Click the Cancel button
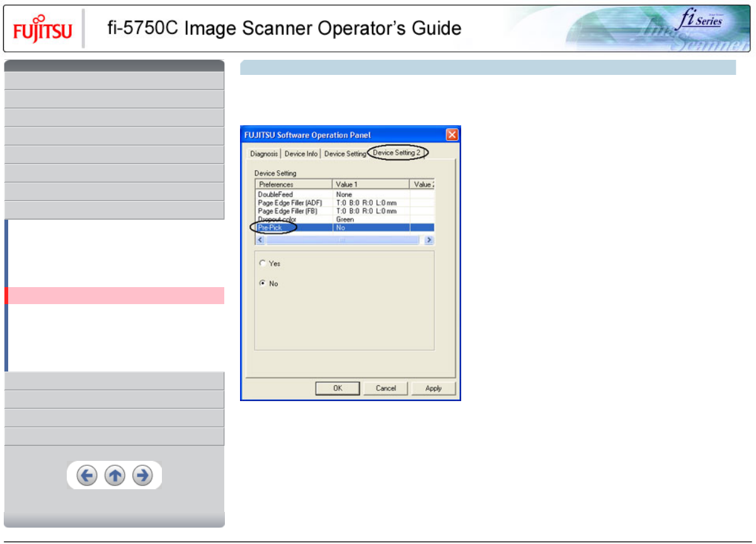The image size is (756, 544). [386, 388]
